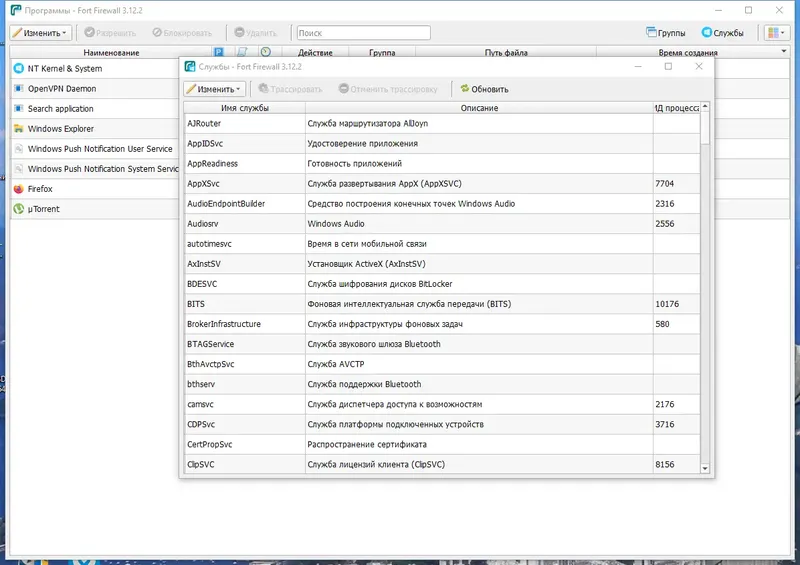The image size is (800, 565).
Task: Click the NT Kernel & System icon
Action: (x=19, y=68)
